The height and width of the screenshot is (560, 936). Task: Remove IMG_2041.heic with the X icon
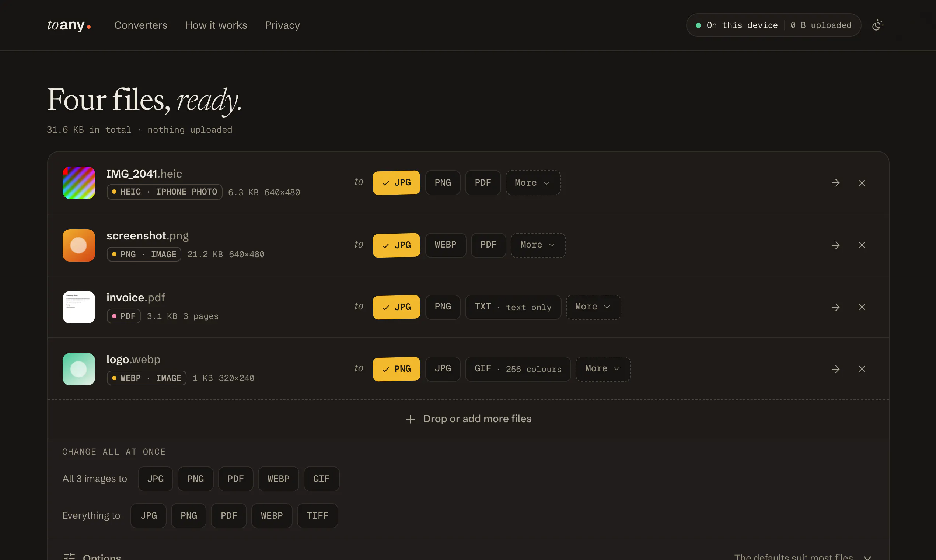(862, 183)
